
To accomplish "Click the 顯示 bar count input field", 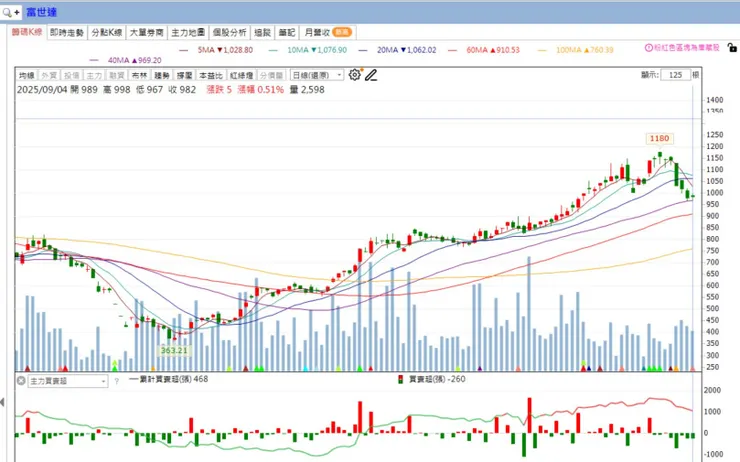I will [x=675, y=75].
